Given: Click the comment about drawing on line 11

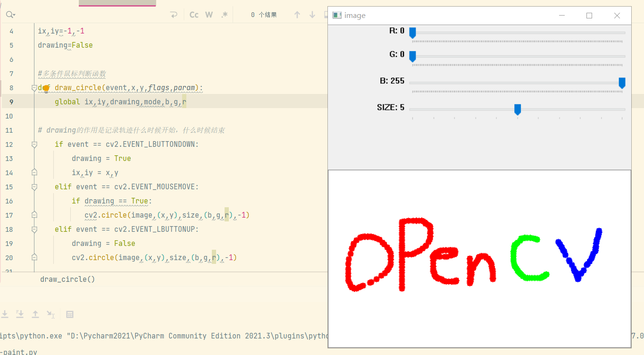Looking at the screenshot, I should pyautogui.click(x=132, y=130).
